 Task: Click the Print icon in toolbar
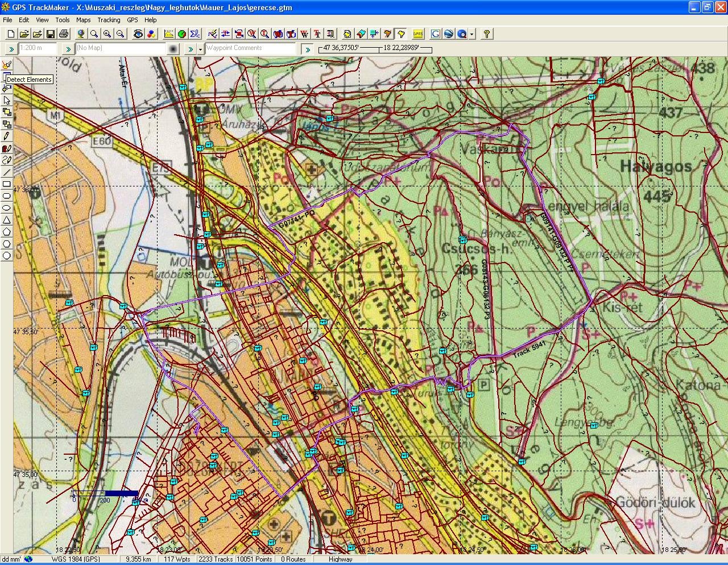coord(64,34)
